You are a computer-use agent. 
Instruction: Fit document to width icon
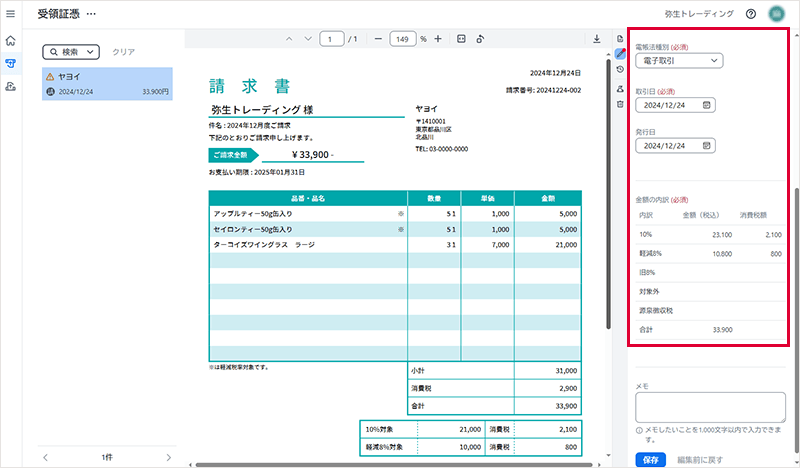[x=461, y=39]
